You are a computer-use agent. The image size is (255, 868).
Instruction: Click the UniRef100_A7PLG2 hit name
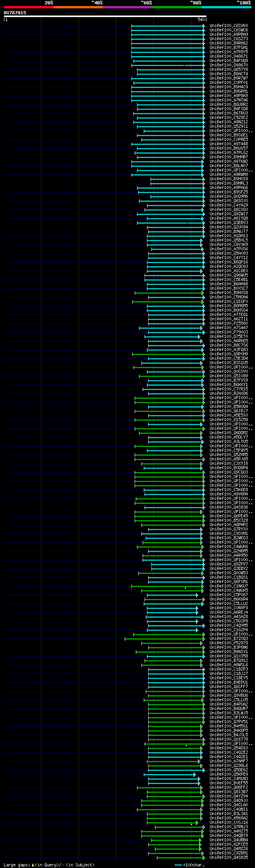(x=229, y=152)
